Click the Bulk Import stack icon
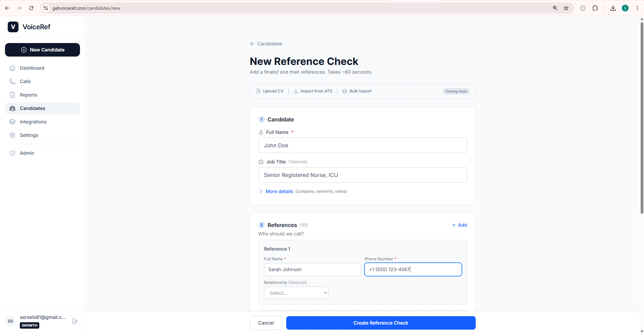The image size is (644, 333). click(344, 91)
